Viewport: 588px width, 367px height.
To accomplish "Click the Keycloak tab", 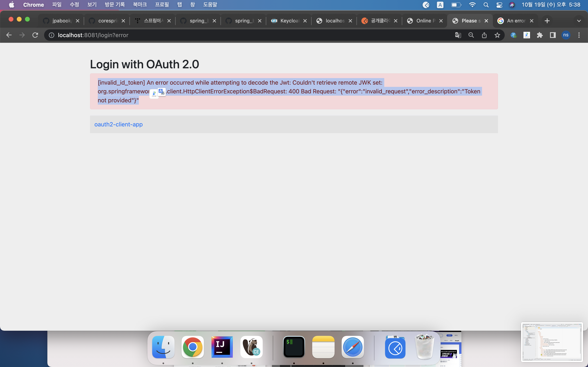I will (x=290, y=20).
